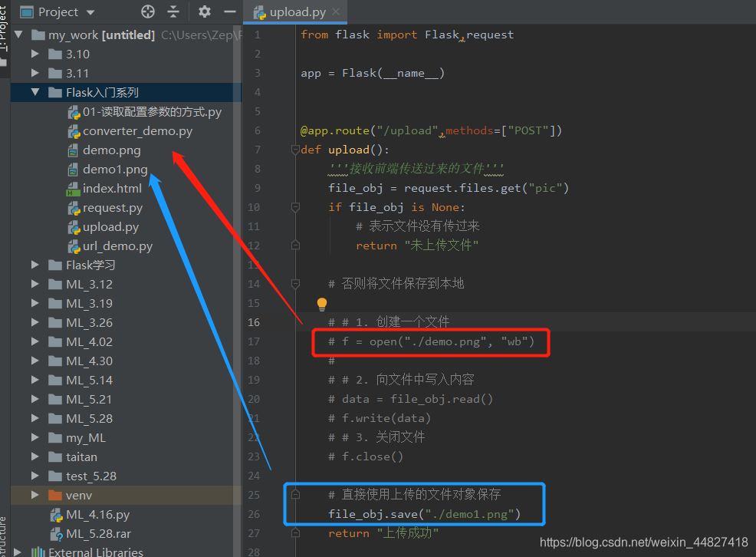Expand the ML_3.19 folder
The height and width of the screenshot is (557, 756).
(35, 303)
